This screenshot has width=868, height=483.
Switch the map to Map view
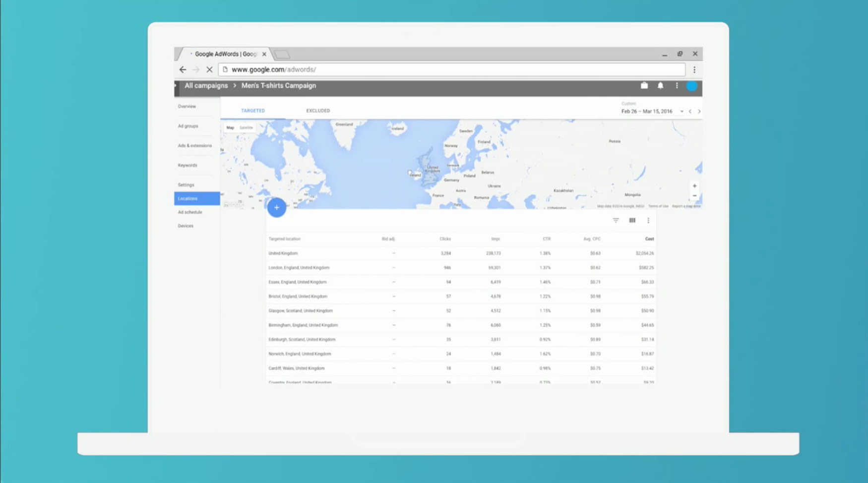pyautogui.click(x=230, y=127)
